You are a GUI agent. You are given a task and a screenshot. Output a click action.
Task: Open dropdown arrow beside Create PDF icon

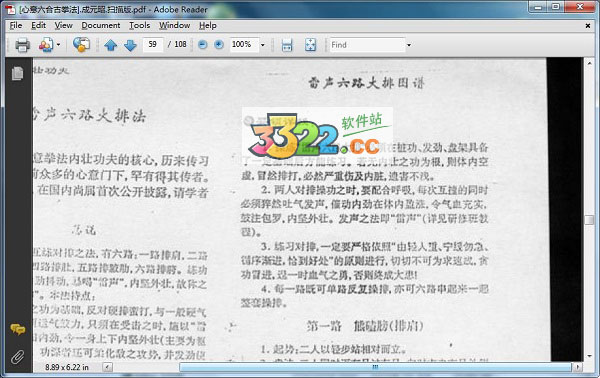pyautogui.click(x=58, y=45)
